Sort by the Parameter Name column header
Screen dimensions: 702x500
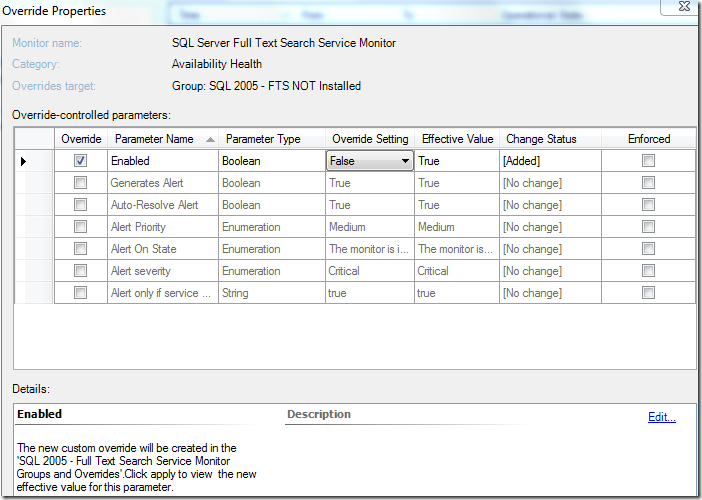163,139
